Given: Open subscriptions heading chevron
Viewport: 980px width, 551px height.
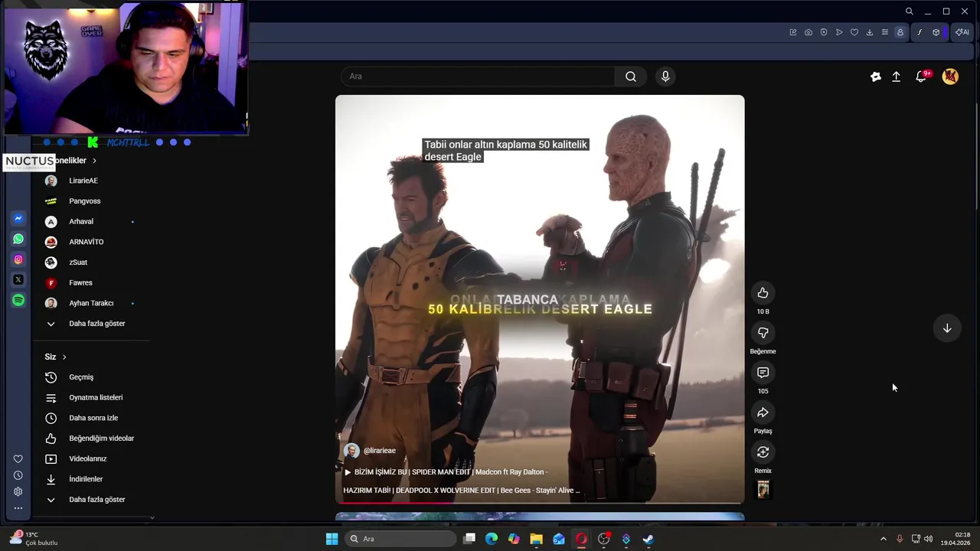Looking at the screenshot, I should (94, 161).
